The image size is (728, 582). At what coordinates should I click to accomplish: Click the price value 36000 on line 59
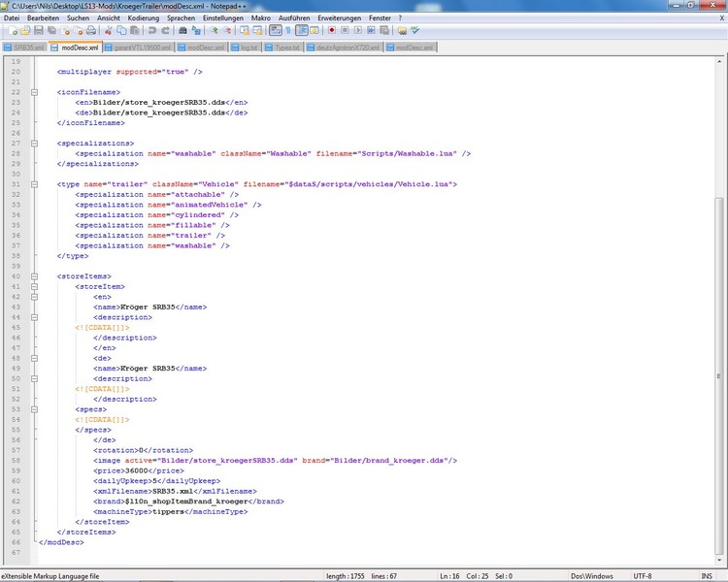[137, 470]
